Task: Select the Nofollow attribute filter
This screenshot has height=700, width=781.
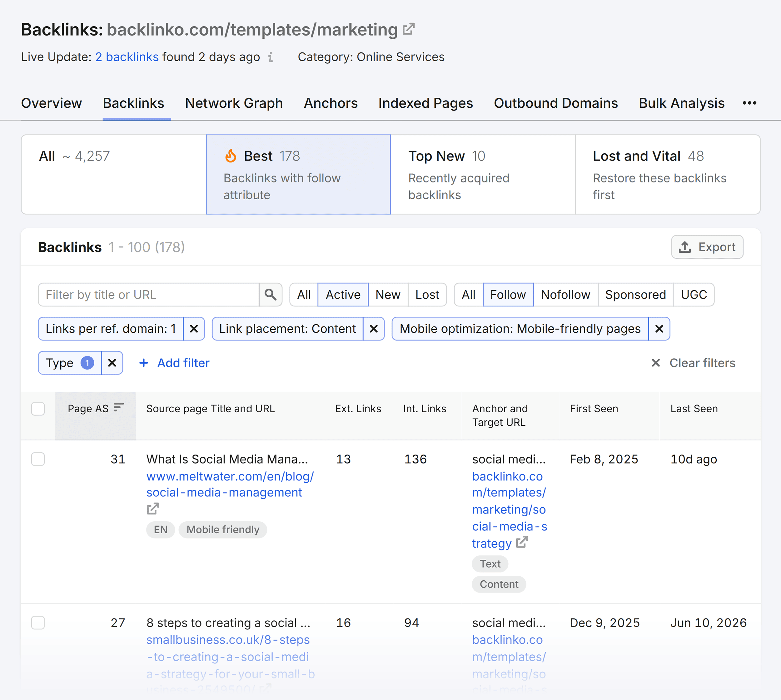Action: point(565,295)
